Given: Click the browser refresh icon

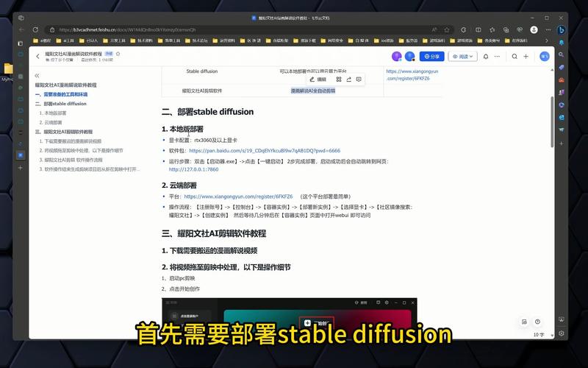Looking at the screenshot, I should click(35, 29).
